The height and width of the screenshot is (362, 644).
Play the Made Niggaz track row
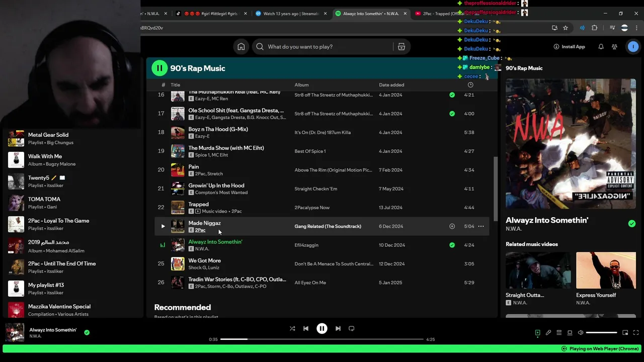tap(163, 226)
